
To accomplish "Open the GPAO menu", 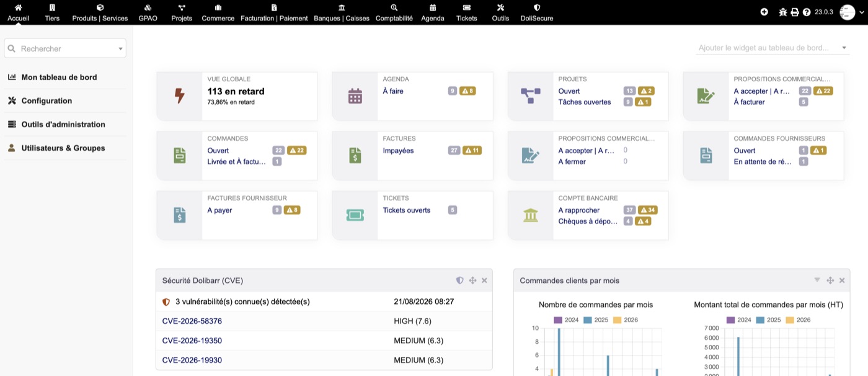I will [x=148, y=12].
